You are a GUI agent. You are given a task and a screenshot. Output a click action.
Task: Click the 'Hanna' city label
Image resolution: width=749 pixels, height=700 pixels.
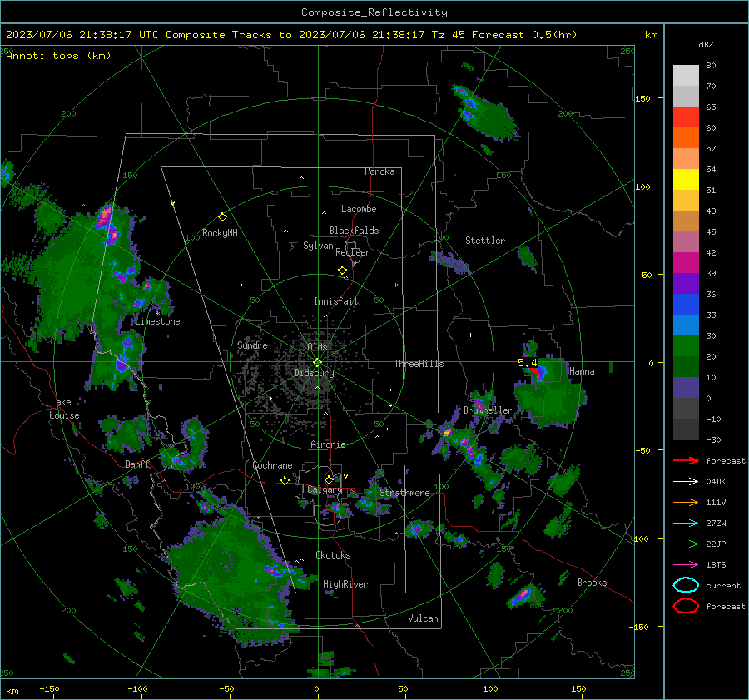click(x=582, y=371)
